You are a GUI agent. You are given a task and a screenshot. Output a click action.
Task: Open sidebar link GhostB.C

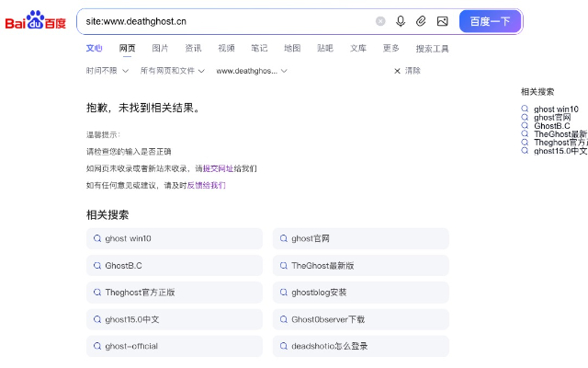[x=552, y=126]
